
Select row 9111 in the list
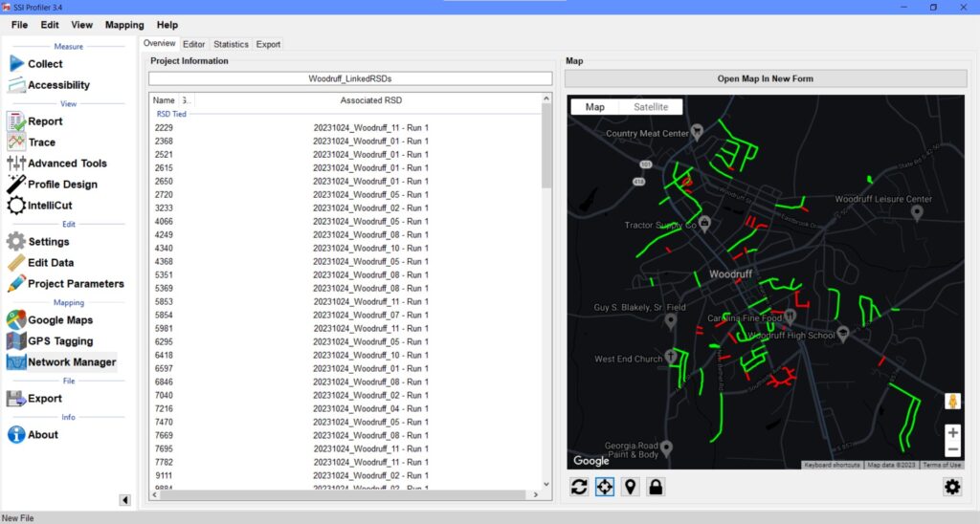[345, 475]
